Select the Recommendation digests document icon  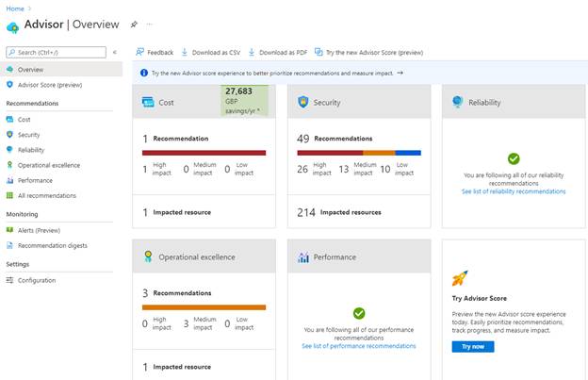pos(9,245)
